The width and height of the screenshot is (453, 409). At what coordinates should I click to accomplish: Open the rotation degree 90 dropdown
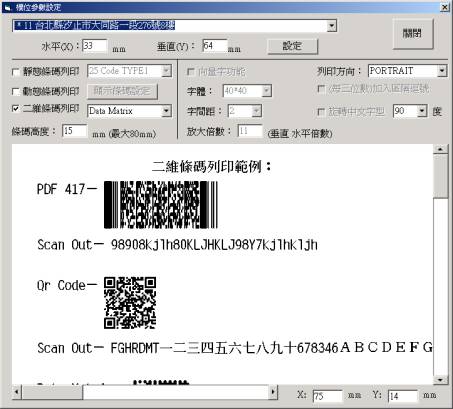[422, 111]
